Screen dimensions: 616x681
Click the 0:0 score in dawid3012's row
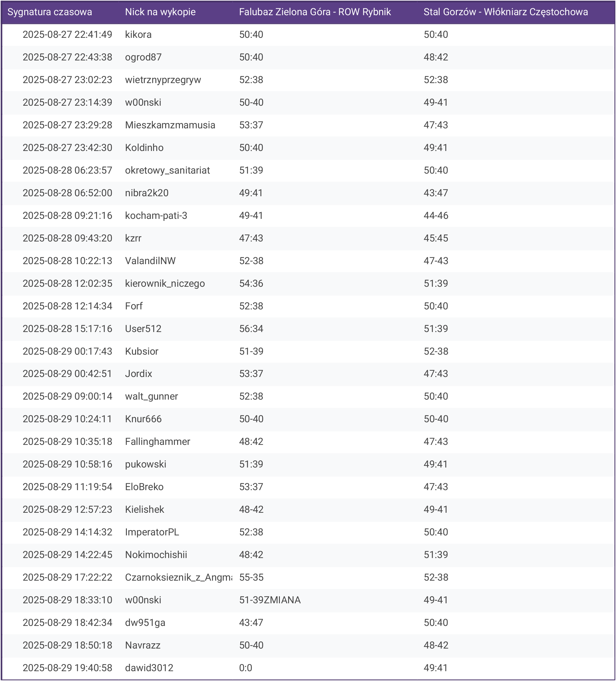point(246,668)
